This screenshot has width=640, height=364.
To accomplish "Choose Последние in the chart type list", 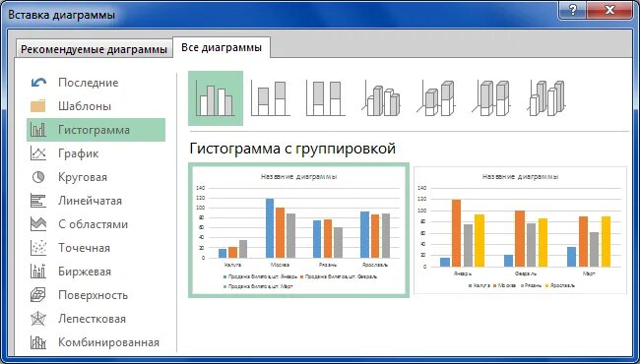I will [96, 83].
